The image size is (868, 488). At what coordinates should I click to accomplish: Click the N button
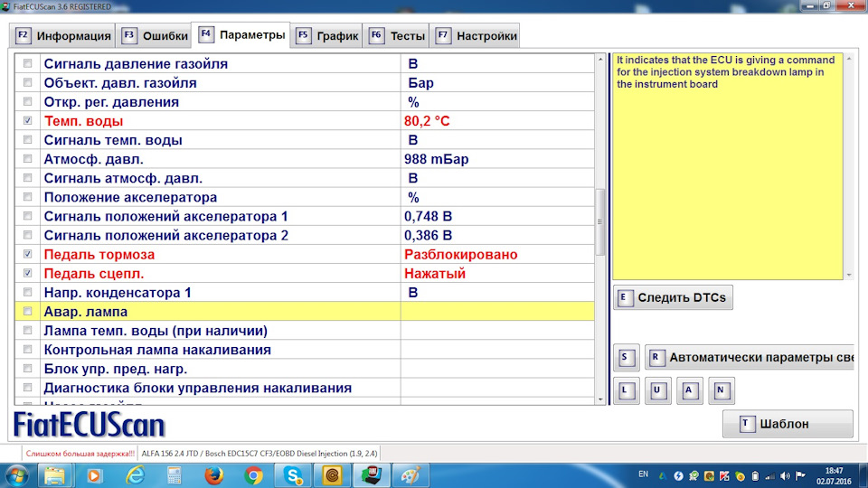(x=721, y=390)
